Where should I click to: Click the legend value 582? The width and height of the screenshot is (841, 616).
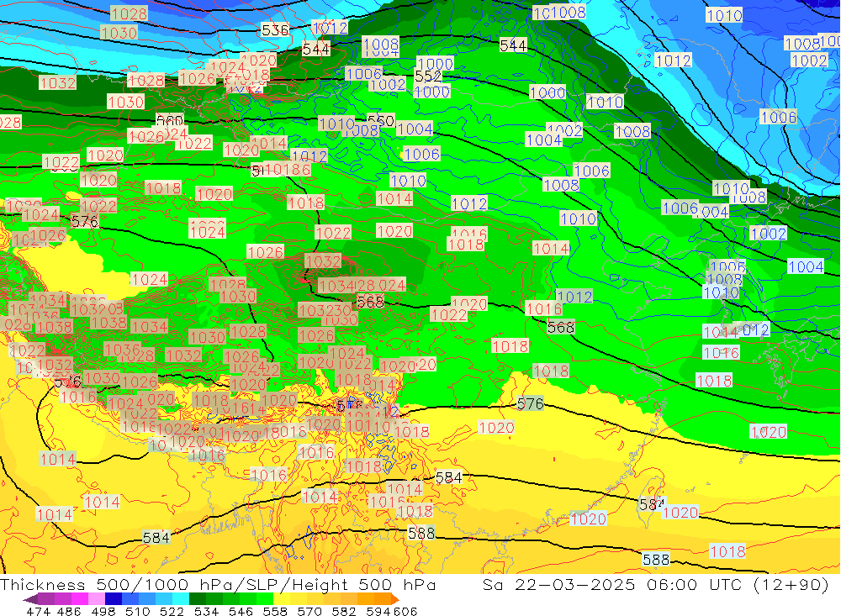[344, 611]
